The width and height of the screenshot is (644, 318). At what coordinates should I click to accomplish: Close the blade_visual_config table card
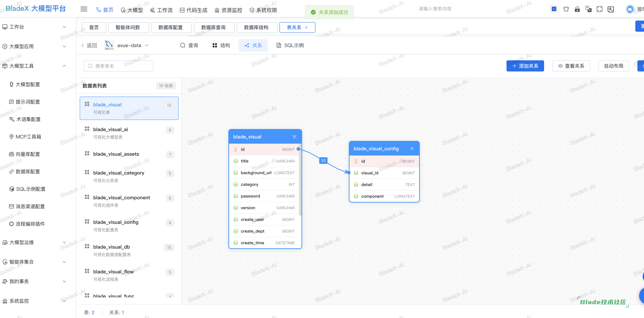(x=412, y=149)
